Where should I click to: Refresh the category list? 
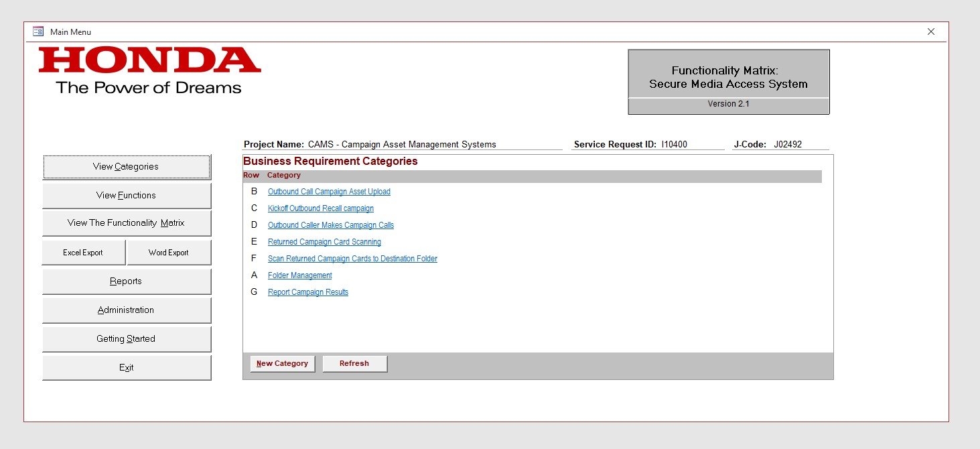coord(354,364)
